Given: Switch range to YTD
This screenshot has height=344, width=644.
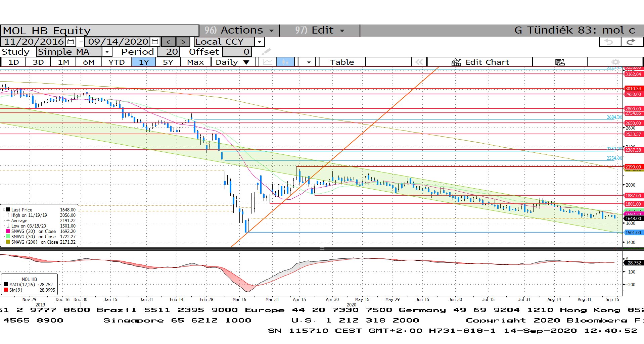Looking at the screenshot, I should coord(117,62).
